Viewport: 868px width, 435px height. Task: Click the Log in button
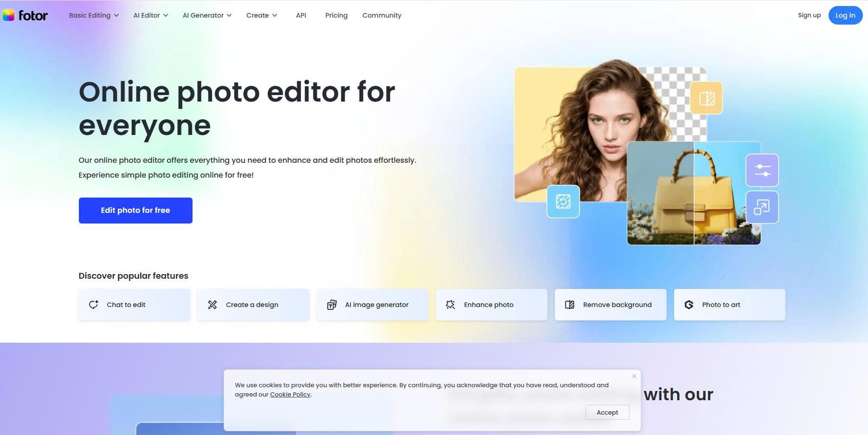click(x=845, y=15)
